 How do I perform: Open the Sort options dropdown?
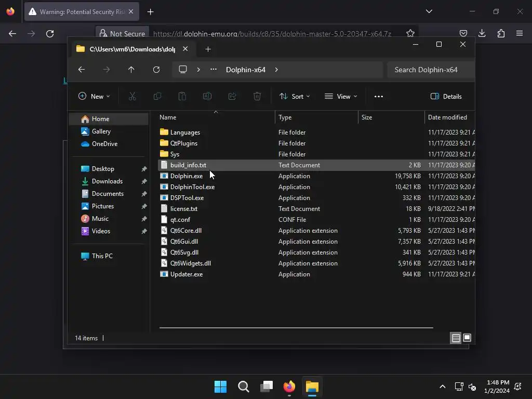point(295,96)
